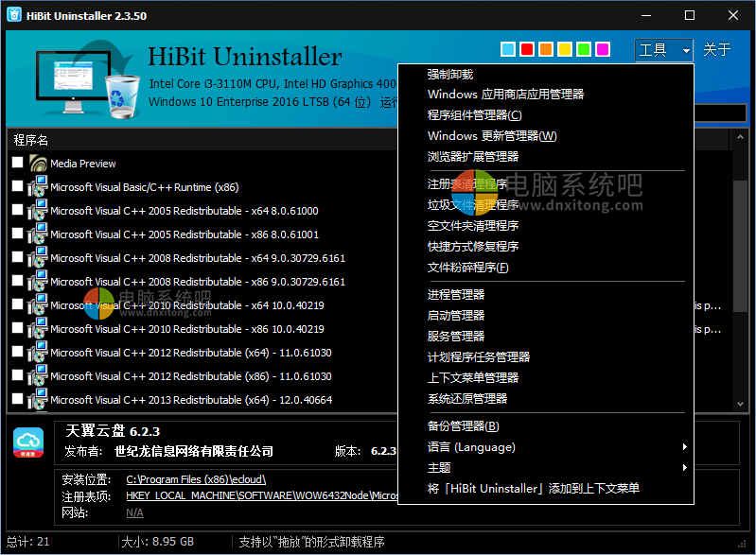Sort by the 程序名 column header
The image size is (756, 555).
pyautogui.click(x=31, y=140)
